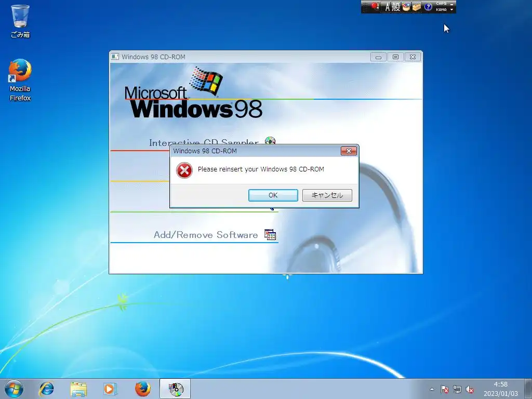Viewport: 532px width, 399px height.
Task: Launch Firefox from the taskbar
Action: coord(142,389)
